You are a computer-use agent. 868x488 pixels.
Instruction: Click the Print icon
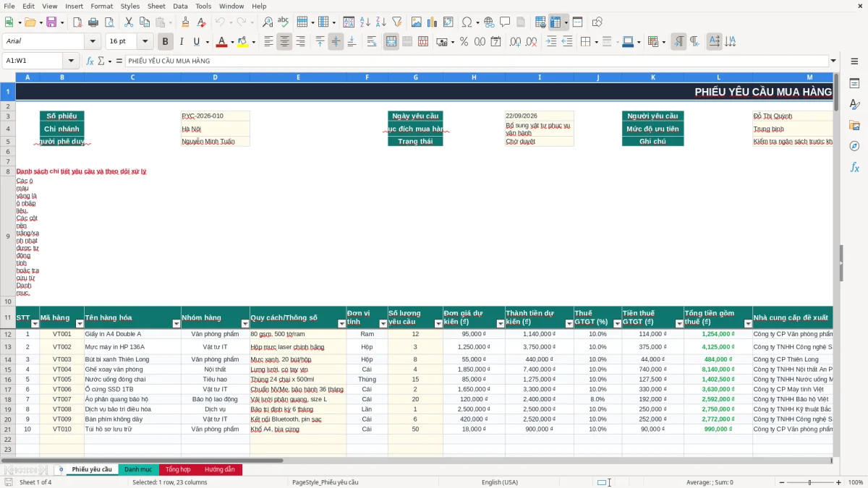95,22
